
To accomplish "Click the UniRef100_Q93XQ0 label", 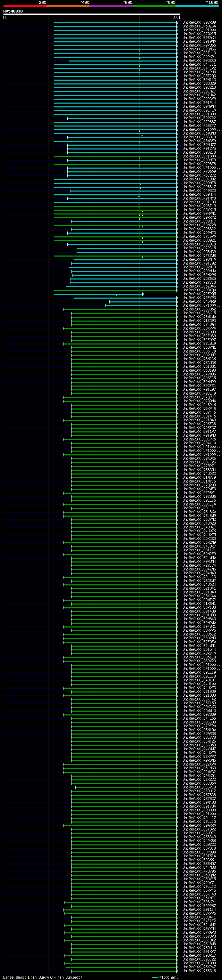I will pyautogui.click(x=199, y=290).
